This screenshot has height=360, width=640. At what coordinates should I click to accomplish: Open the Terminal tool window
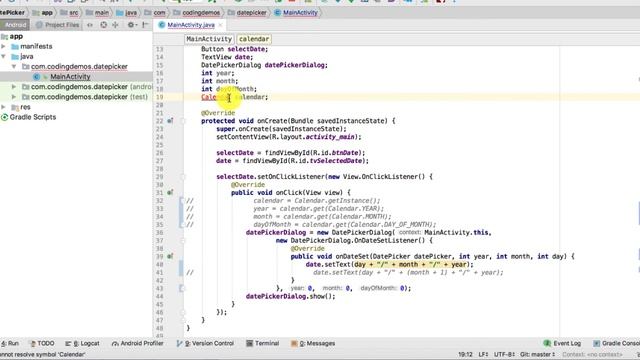click(262, 343)
